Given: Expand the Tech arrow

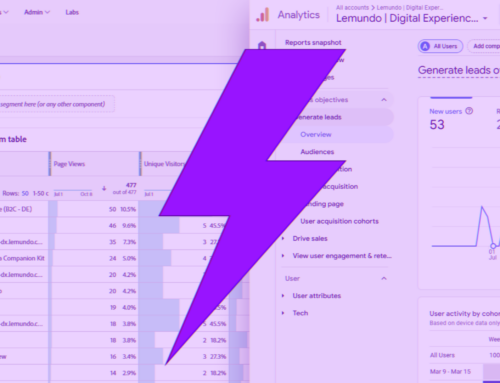Looking at the screenshot, I should click(283, 313).
